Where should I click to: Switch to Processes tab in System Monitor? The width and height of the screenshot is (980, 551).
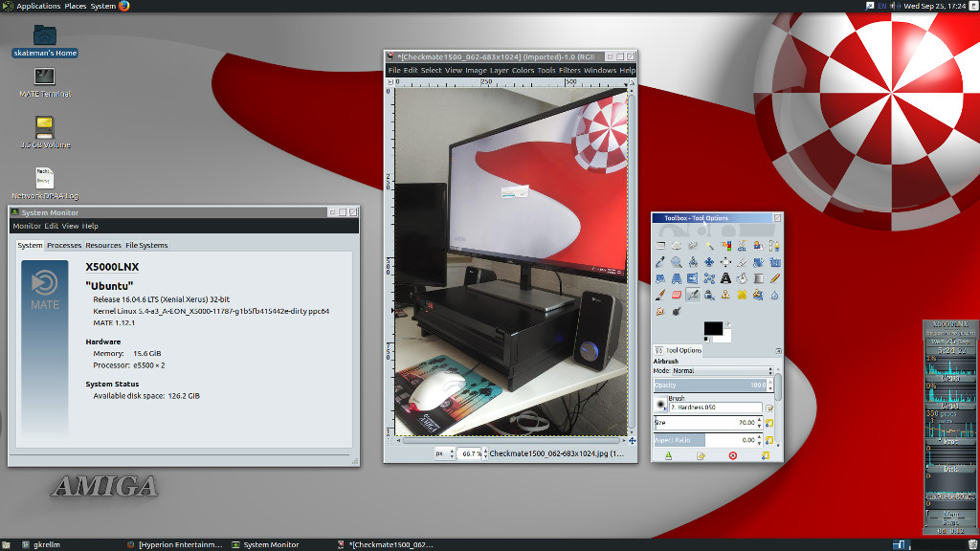point(64,246)
